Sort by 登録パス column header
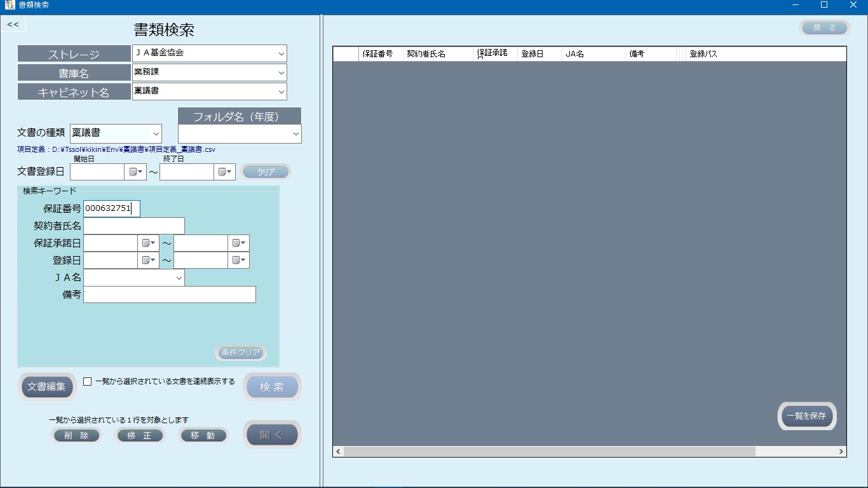The height and width of the screenshot is (488, 868). (x=766, y=54)
